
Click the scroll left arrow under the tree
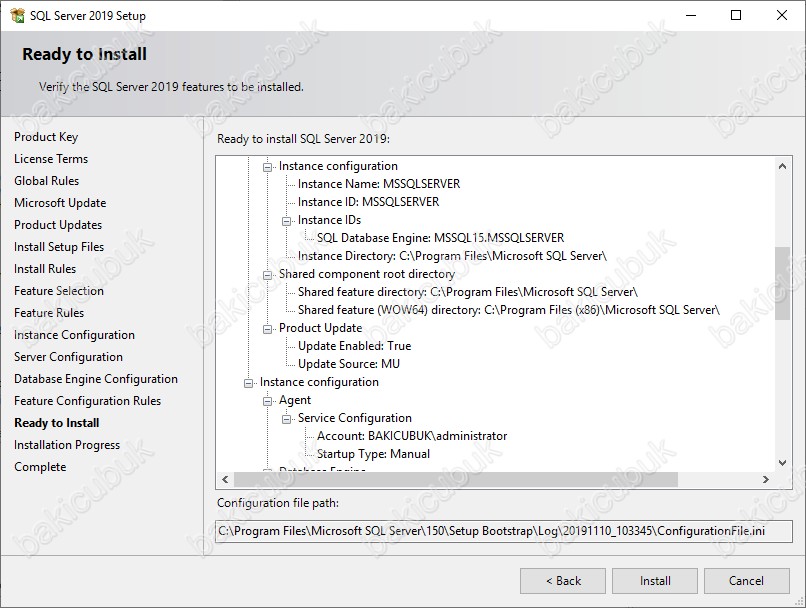(225, 480)
